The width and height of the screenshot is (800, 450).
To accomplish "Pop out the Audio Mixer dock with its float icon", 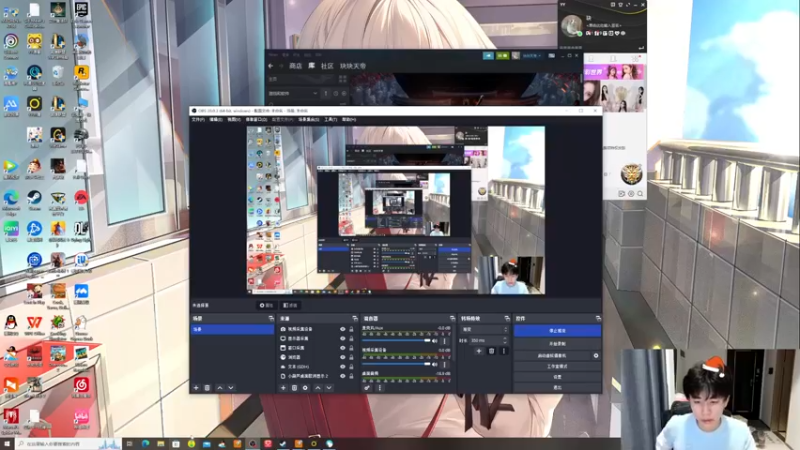I will [x=452, y=318].
